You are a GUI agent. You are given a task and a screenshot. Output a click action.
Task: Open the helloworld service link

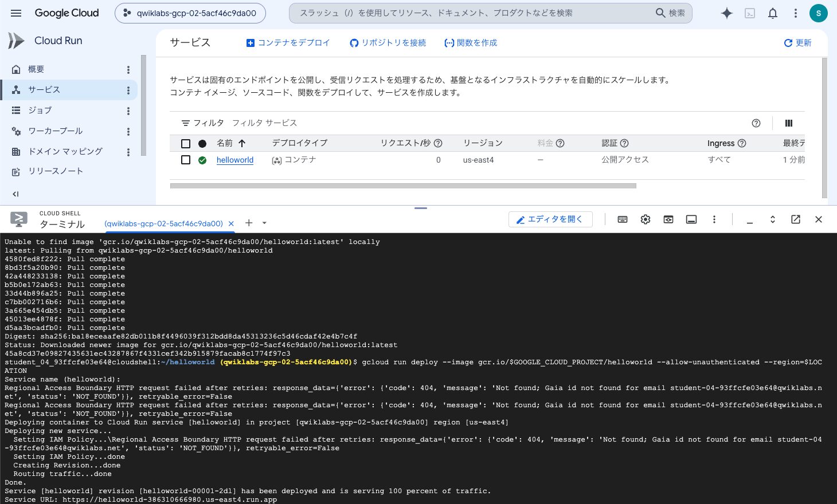(235, 160)
